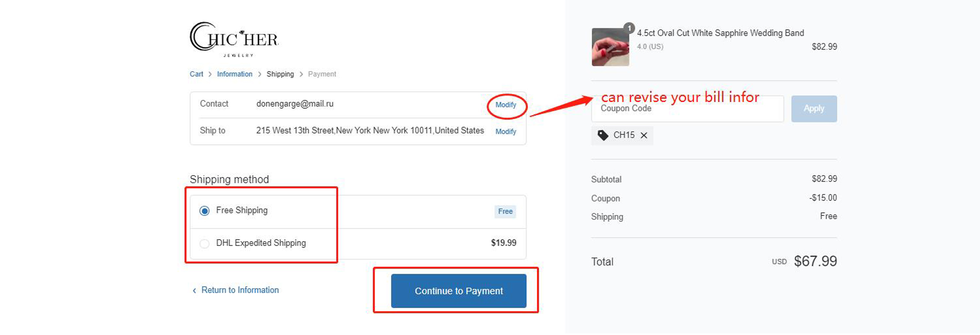Click the Chic Her Jewelry logo
Screen dimensions: 980x335
point(234,39)
